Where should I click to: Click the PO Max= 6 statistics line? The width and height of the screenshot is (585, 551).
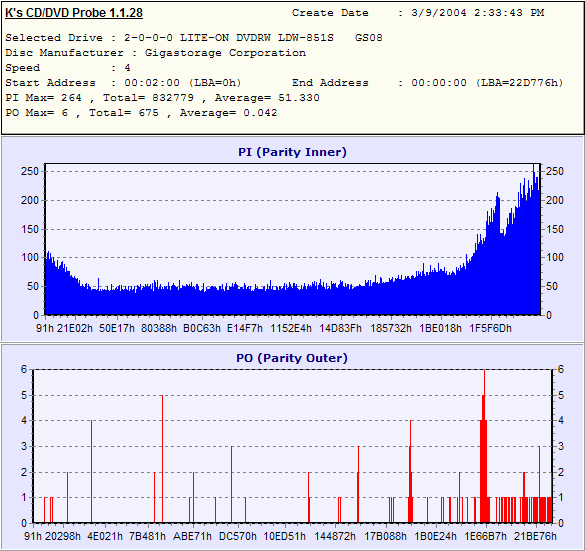point(141,113)
